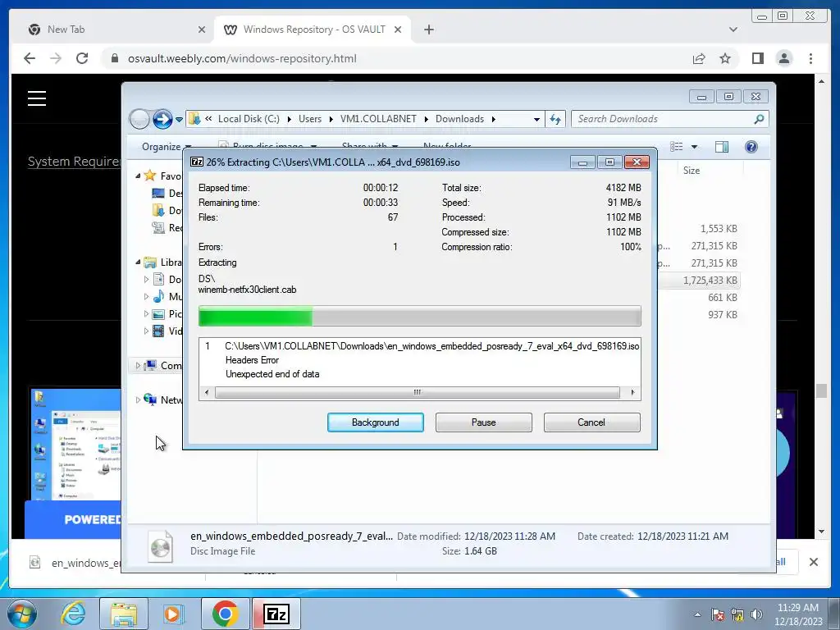The image size is (840, 630).
Task: Open a new Chrome tab
Action: [428, 30]
